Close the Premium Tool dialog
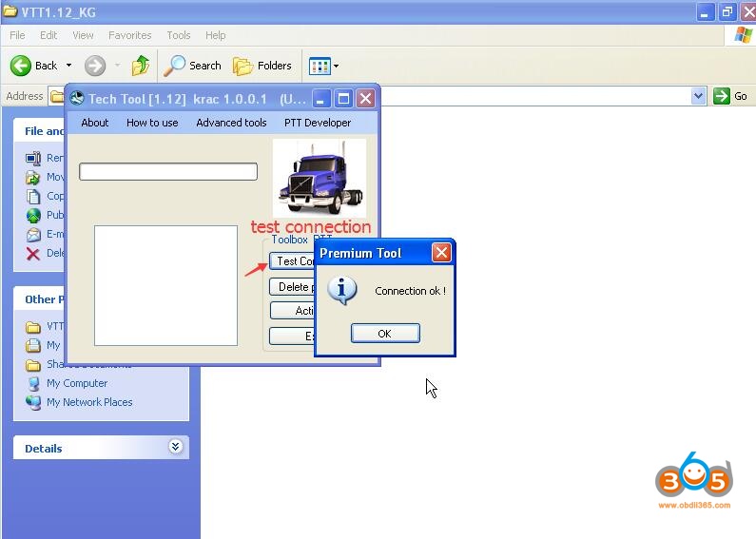 [x=441, y=252]
